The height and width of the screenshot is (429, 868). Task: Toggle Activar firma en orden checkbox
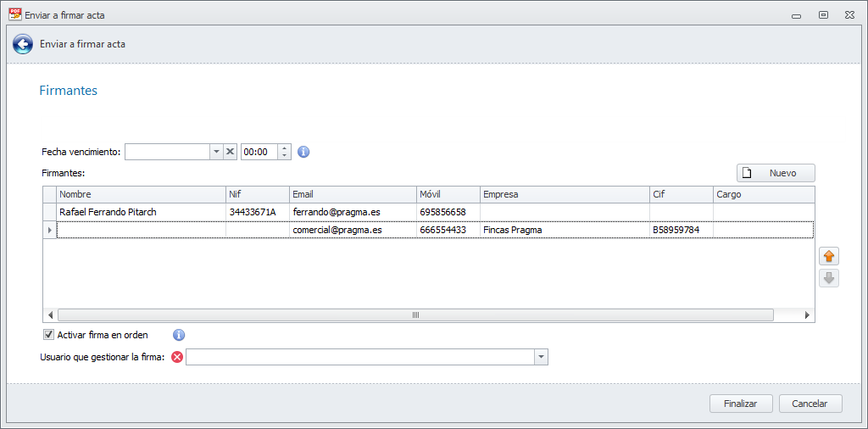pos(48,334)
